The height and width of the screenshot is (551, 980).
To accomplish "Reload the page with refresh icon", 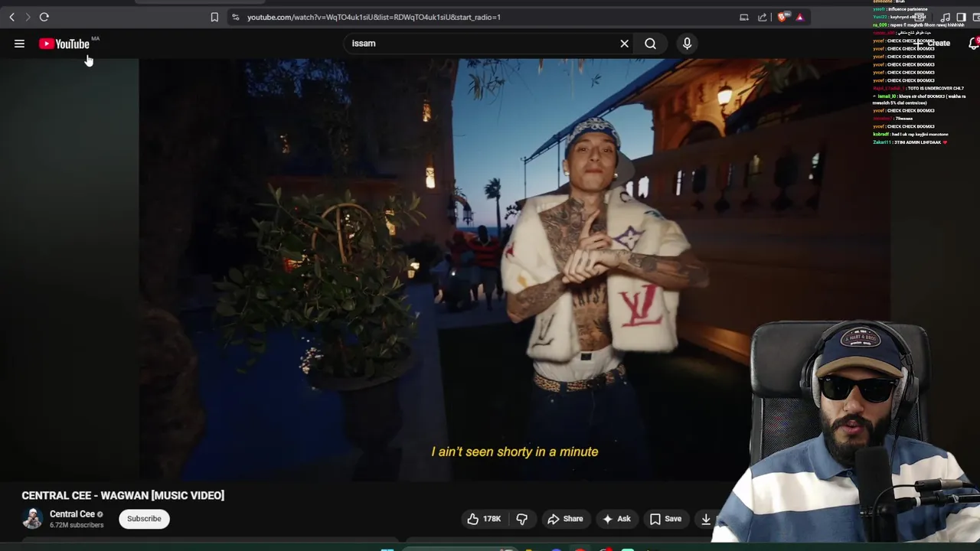I will [x=44, y=17].
